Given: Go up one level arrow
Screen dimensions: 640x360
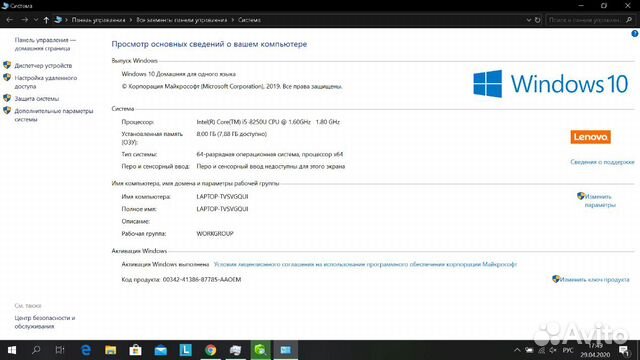Looking at the screenshot, I should point(46,20).
